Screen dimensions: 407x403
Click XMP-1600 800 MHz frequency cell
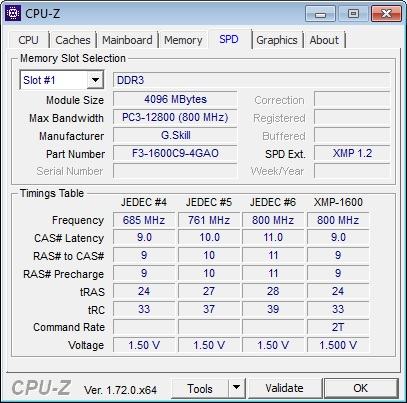tap(338, 220)
